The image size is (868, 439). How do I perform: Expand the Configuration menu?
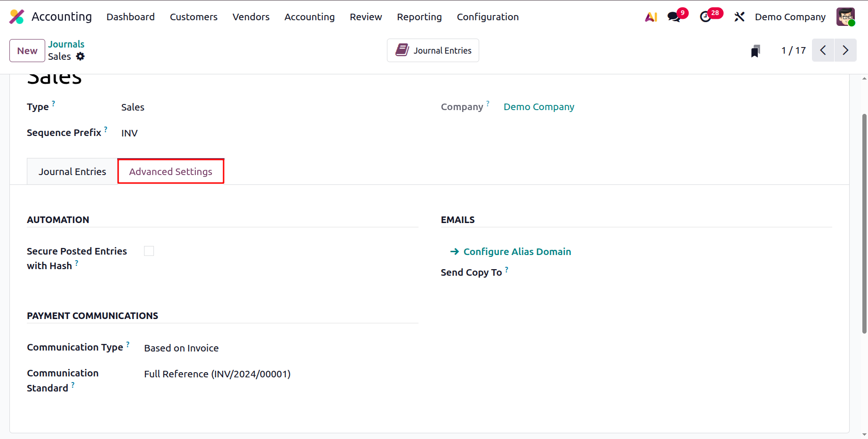tap(488, 17)
